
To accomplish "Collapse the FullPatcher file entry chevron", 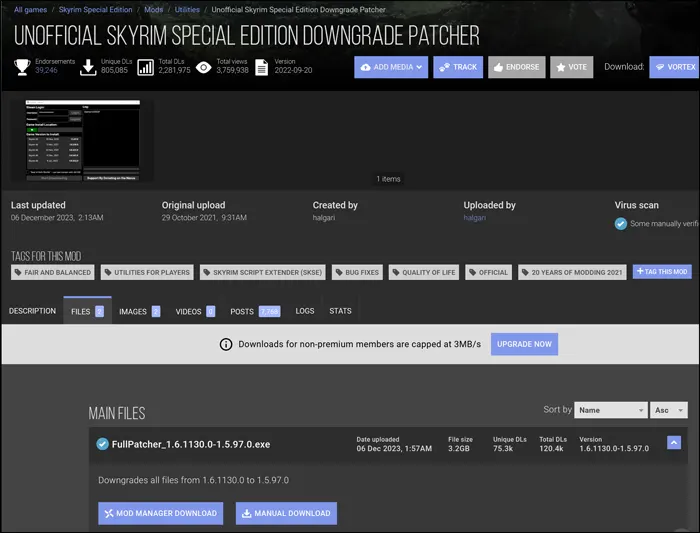I will [674, 442].
